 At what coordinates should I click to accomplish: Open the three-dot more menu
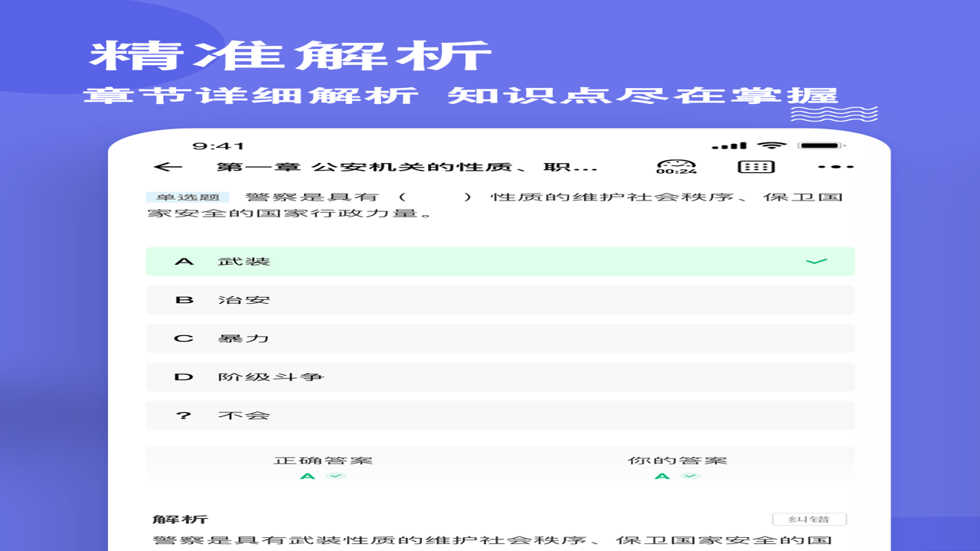(x=836, y=167)
